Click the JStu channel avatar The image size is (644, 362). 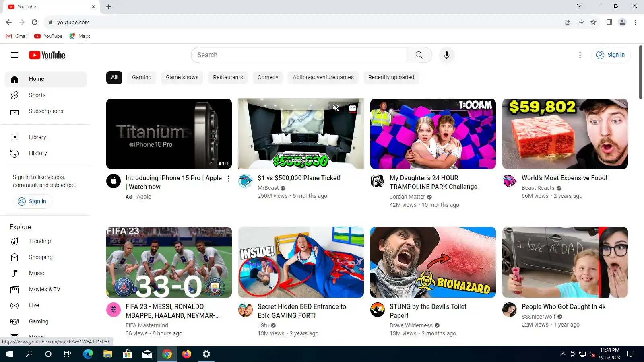tap(246, 310)
